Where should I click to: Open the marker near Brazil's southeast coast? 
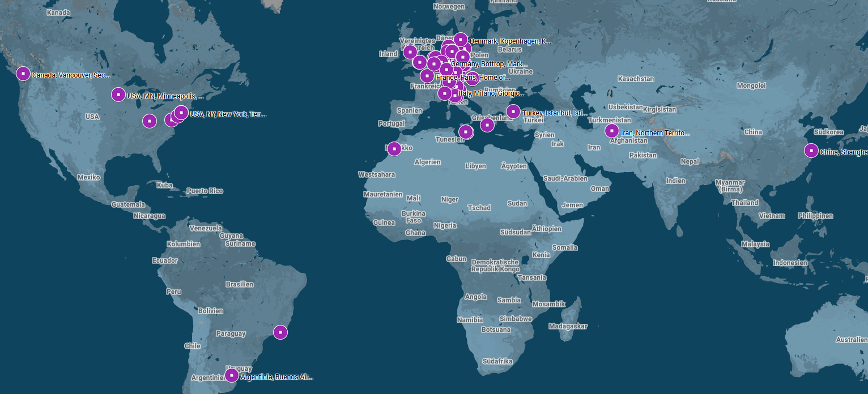[x=280, y=332]
